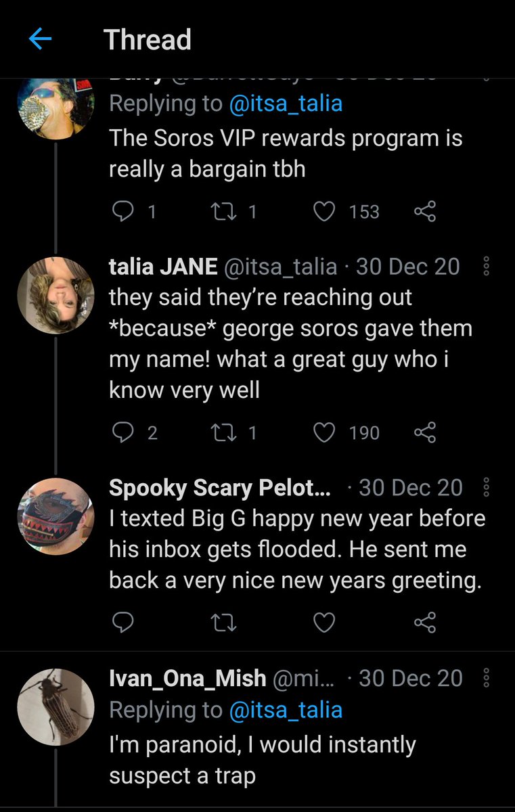The image size is (515, 812).
Task: Like the tweet with 153 likes
Action: click(326, 212)
